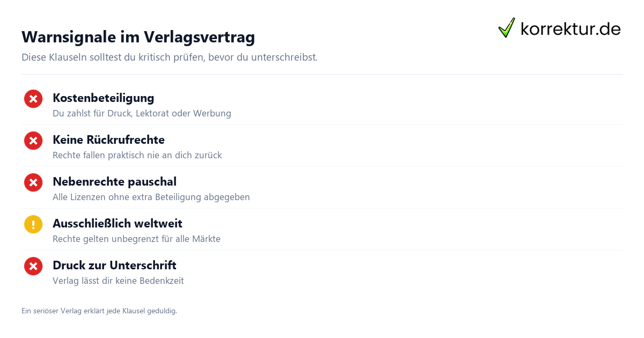This screenshot has height=338, width=644.
Task: Click description 'Du zahlst für Druck, Lektorat oder Werbung'
Action: tap(142, 114)
